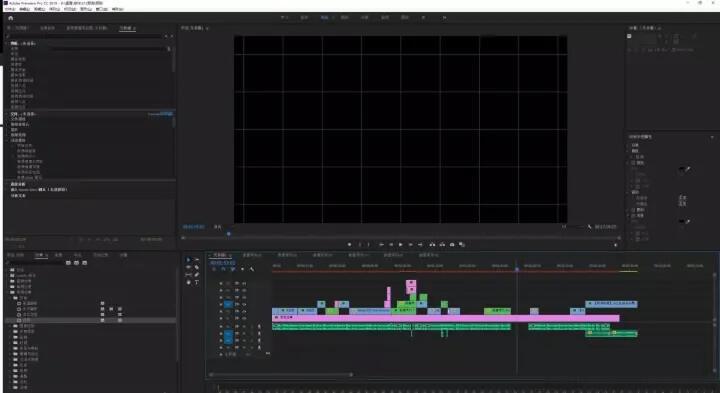720x393 pixels.
Task: Play the sequence in the program monitor
Action: [401, 245]
